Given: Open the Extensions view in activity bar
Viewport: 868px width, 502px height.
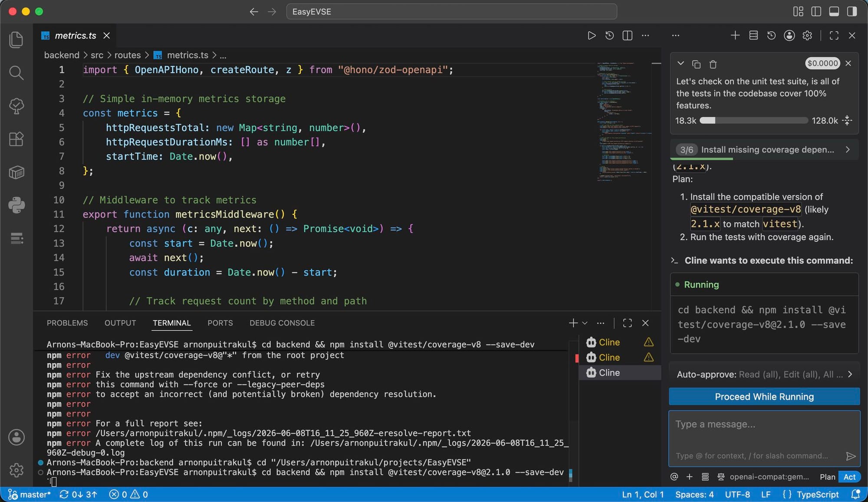Looking at the screenshot, I should [16, 139].
